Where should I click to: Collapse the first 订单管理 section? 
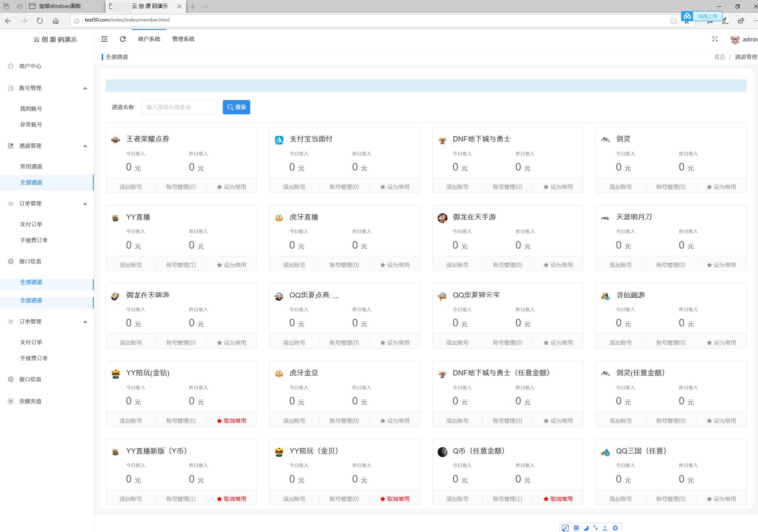(x=85, y=204)
